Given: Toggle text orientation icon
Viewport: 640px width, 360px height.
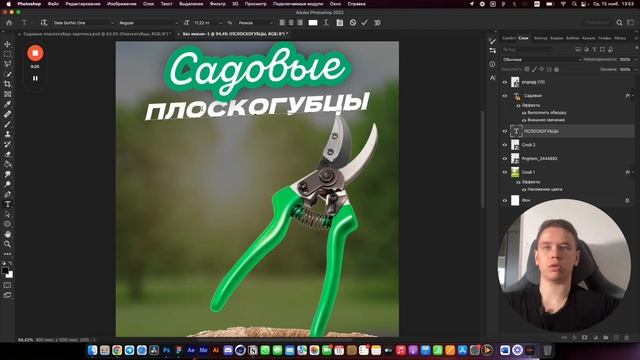Looking at the screenshot, I should click(44, 22).
